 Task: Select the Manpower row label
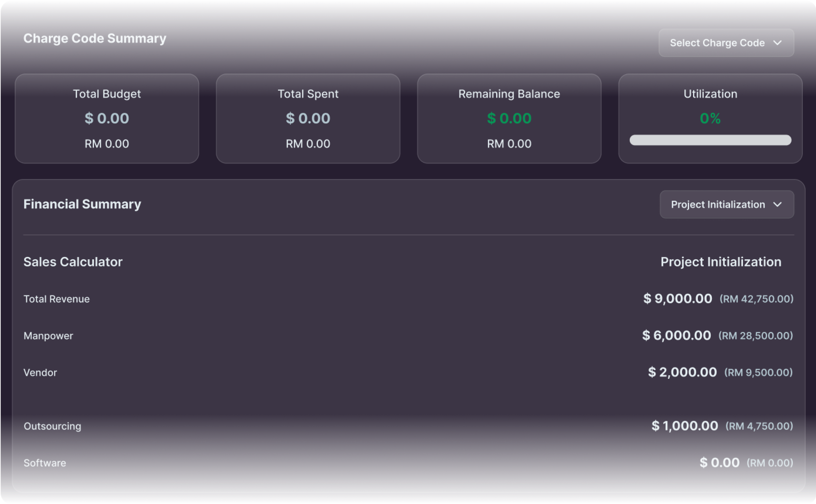coord(48,336)
